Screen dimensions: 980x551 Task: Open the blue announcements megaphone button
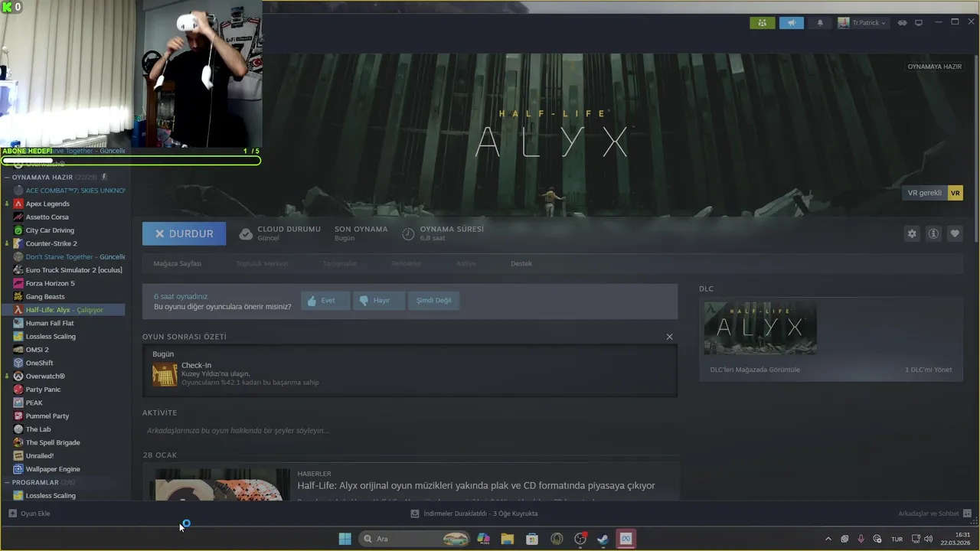[x=792, y=23]
